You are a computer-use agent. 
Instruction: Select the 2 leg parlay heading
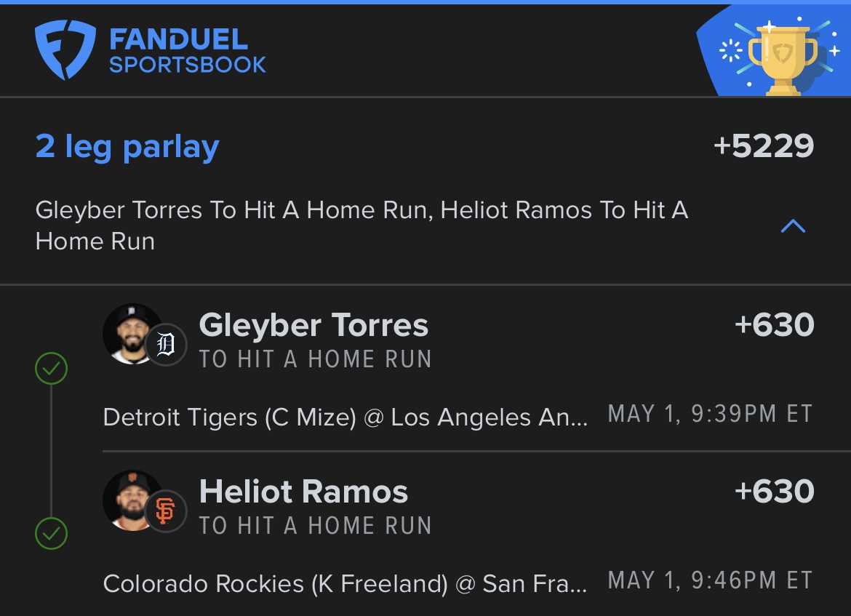click(127, 147)
